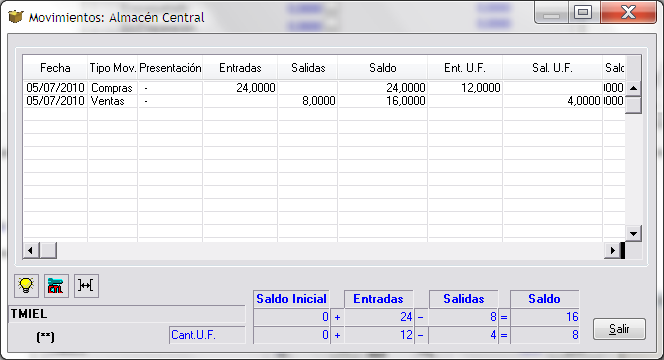Viewport: 664px width, 360px height.
Task: Minimize the Movimientos window
Action: [x=551, y=12]
